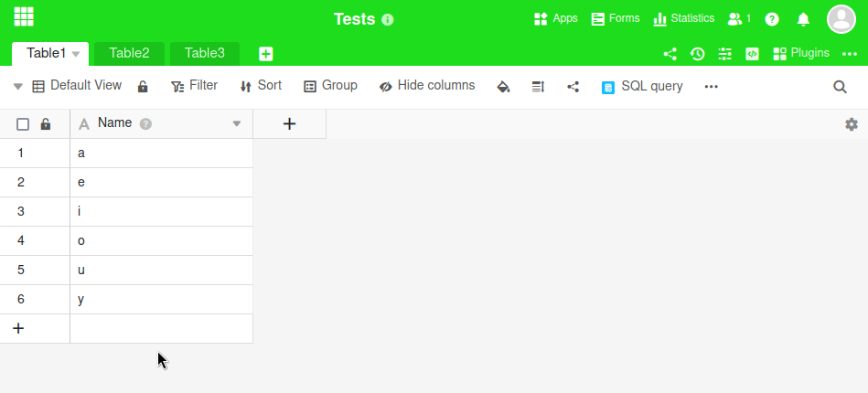Screen dimensions: 868x393
Task: Open the table settings gear icon
Action: coord(851,124)
